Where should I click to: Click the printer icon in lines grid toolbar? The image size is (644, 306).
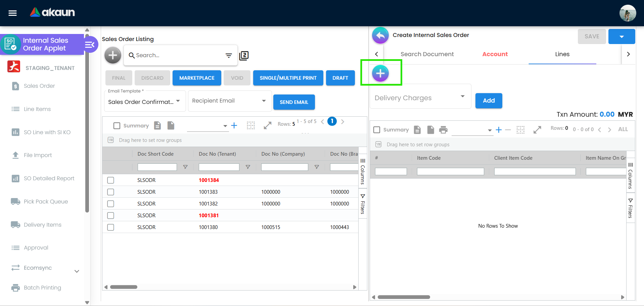(443, 130)
